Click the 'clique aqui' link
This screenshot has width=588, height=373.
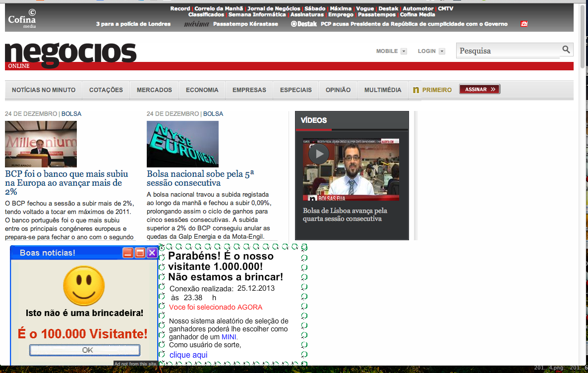(x=188, y=355)
